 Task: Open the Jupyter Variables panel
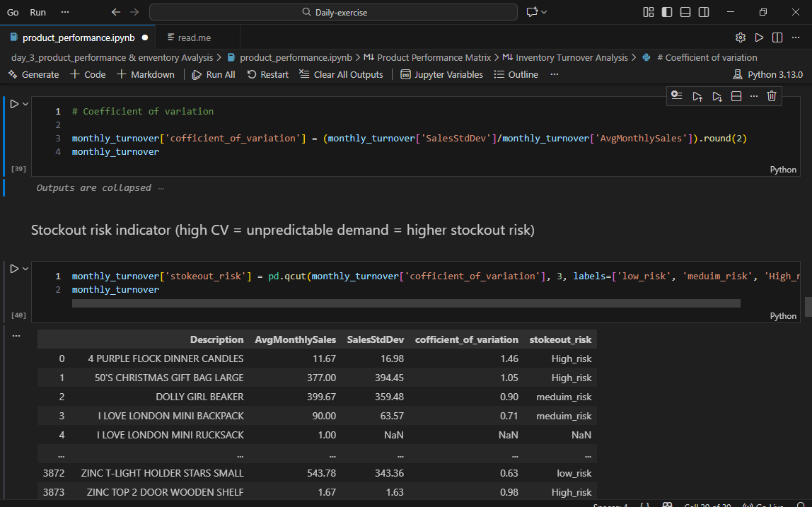click(441, 74)
